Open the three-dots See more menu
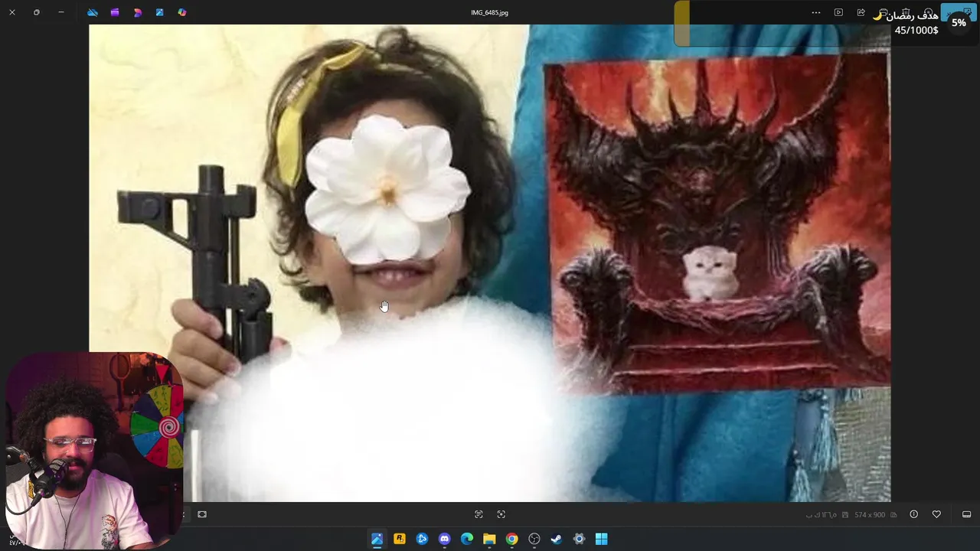Image resolution: width=980 pixels, height=551 pixels. 816,12
